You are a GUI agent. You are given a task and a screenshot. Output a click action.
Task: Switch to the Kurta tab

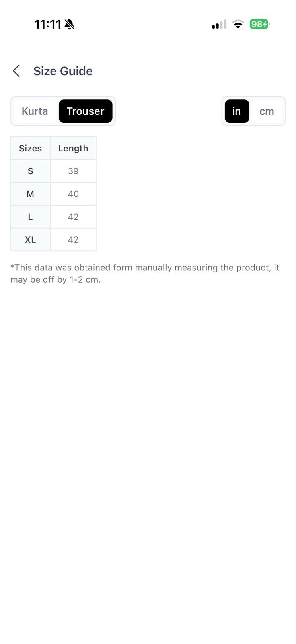[35, 111]
